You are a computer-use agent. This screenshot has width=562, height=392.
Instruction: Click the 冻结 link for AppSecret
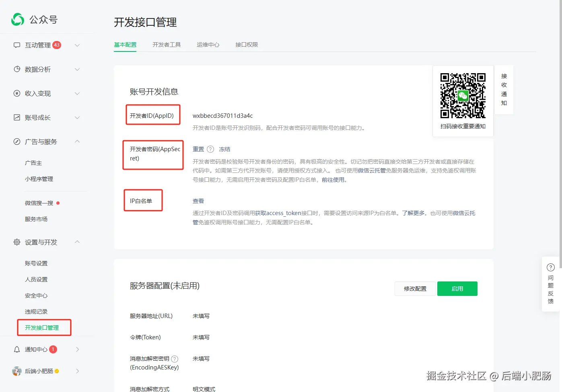[224, 149]
